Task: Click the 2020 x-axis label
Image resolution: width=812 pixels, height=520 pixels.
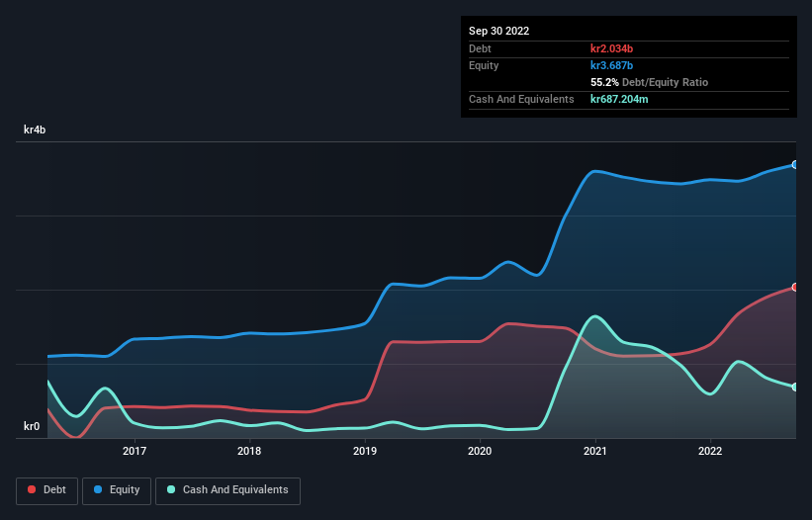Action: [480, 451]
